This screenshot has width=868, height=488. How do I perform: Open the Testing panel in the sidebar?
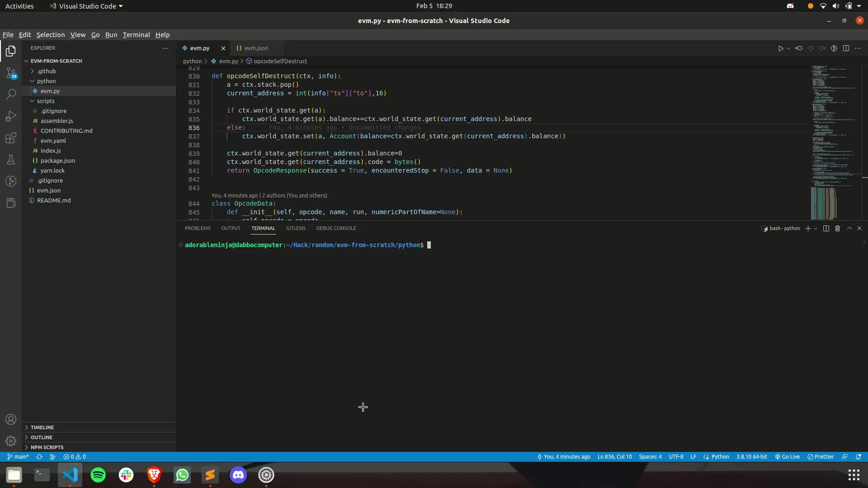pyautogui.click(x=10, y=160)
